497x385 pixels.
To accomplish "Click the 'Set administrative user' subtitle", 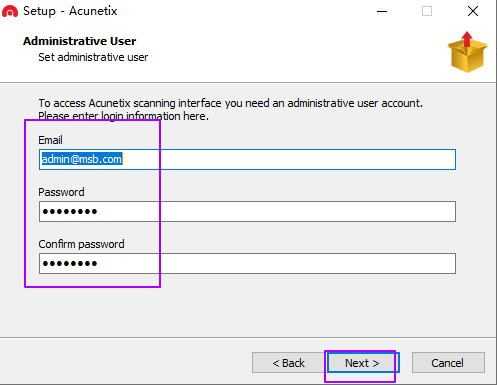I will (93, 57).
